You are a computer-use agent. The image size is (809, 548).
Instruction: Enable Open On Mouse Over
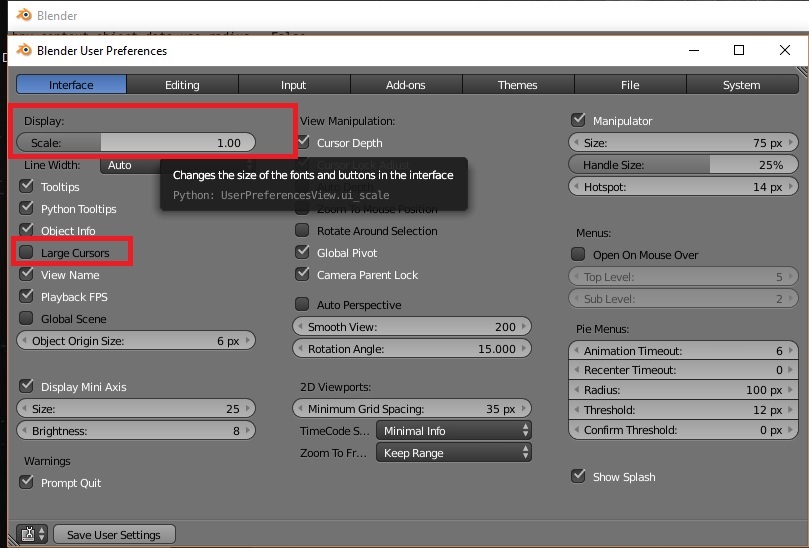(x=578, y=254)
